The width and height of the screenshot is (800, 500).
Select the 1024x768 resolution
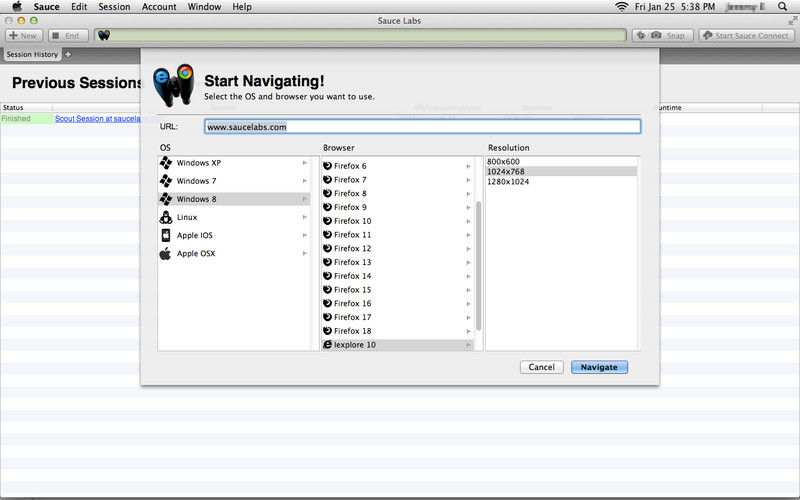[x=561, y=171]
